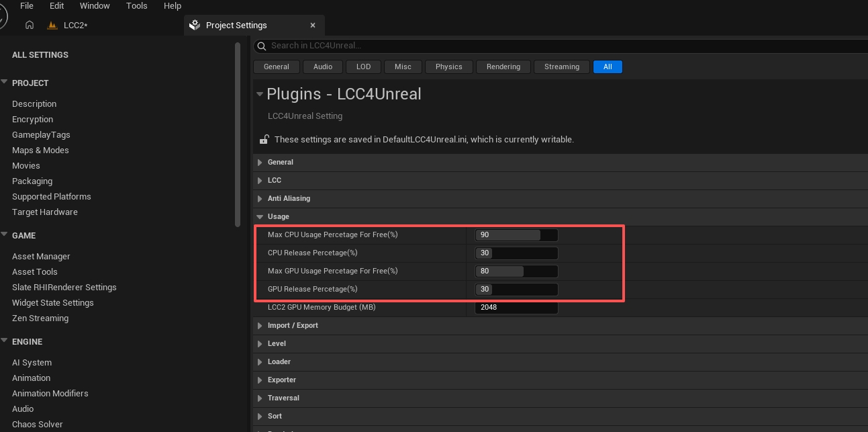The width and height of the screenshot is (868, 432).
Task: Expand the Level section
Action: (260, 343)
